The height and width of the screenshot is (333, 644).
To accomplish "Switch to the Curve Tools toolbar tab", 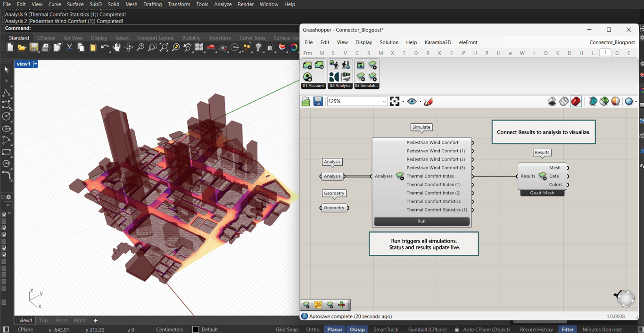I will [x=252, y=38].
